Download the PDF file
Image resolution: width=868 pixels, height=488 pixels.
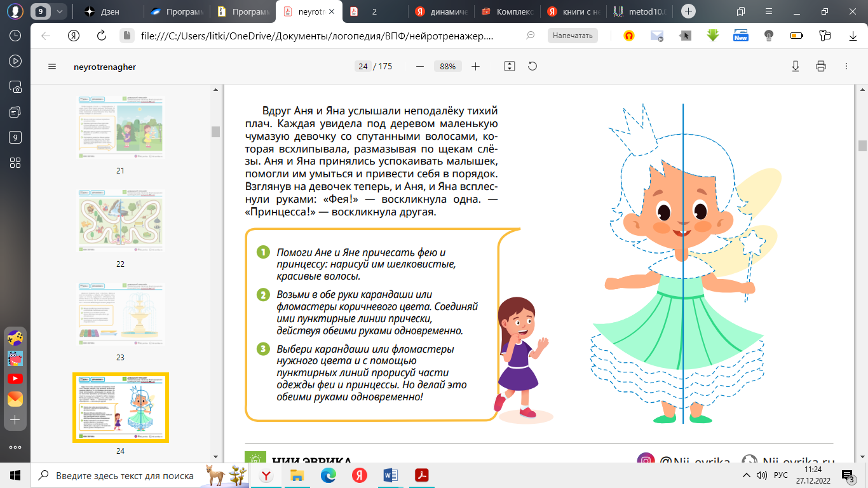pos(796,66)
